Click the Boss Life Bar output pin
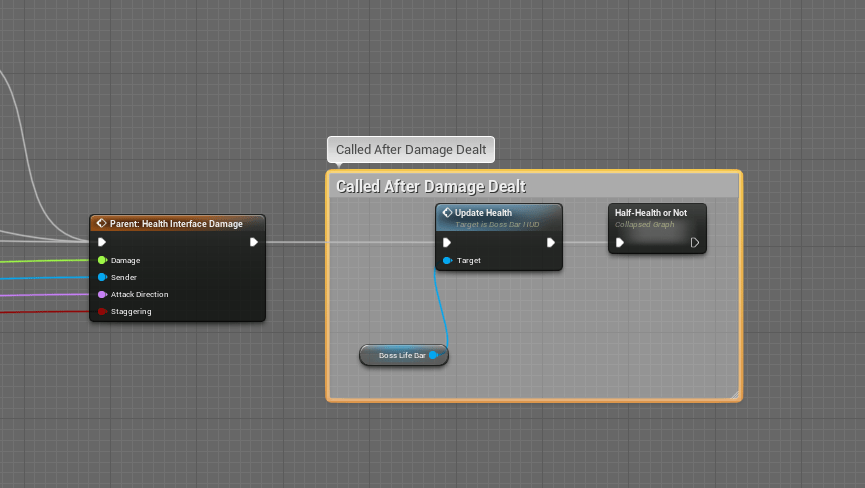Screen dimensions: 865x488 click(x=434, y=355)
